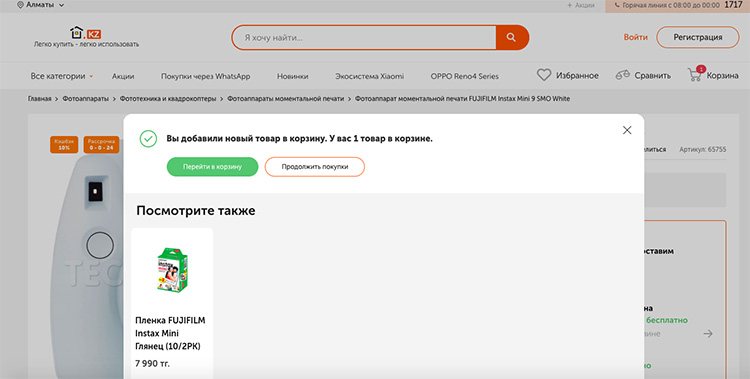750x379 pixels.
Task: Open Покупки через WhatsApp
Action: [x=205, y=76]
